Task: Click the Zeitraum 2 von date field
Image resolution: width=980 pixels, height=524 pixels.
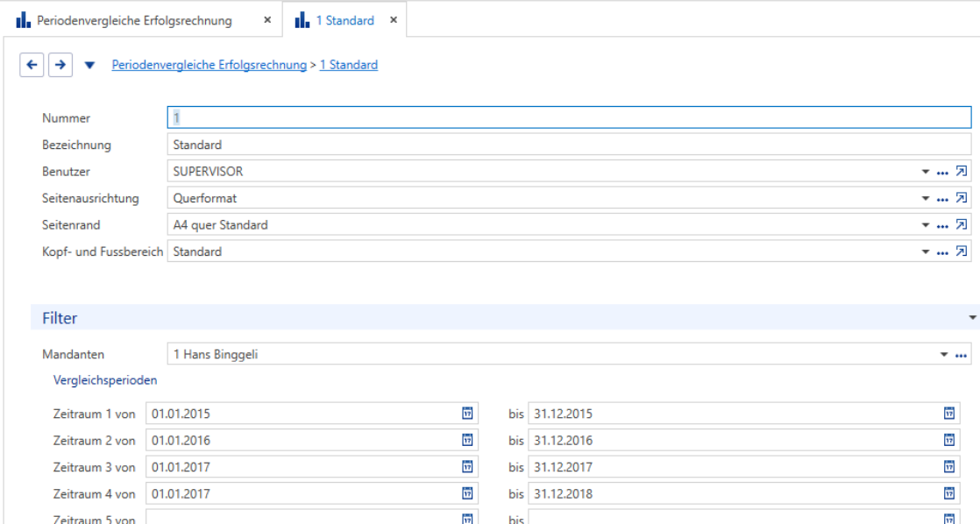Action: tap(312, 440)
